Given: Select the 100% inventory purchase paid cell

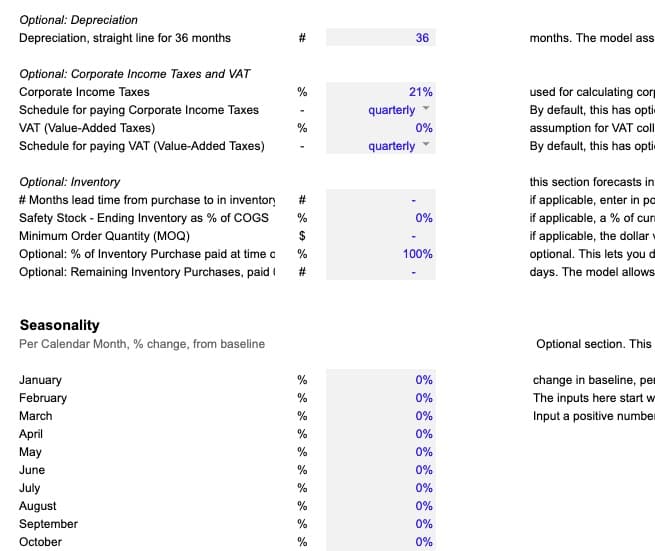Looking at the screenshot, I should click(381, 254).
